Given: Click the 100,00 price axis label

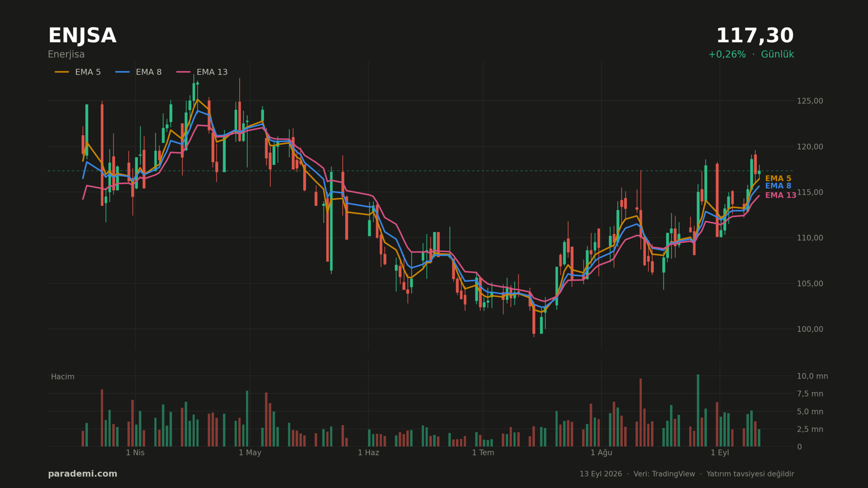Looking at the screenshot, I should (x=810, y=329).
